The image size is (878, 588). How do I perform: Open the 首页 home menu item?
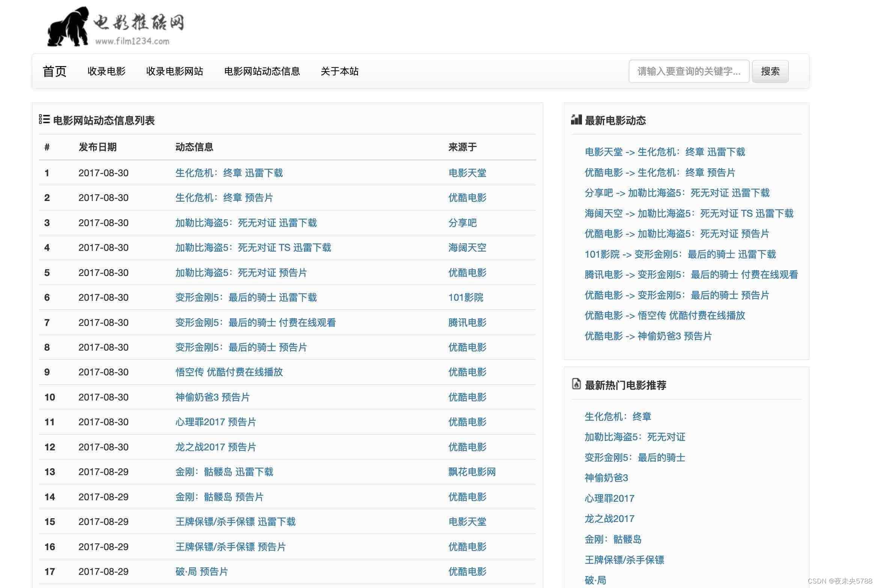pyautogui.click(x=55, y=71)
